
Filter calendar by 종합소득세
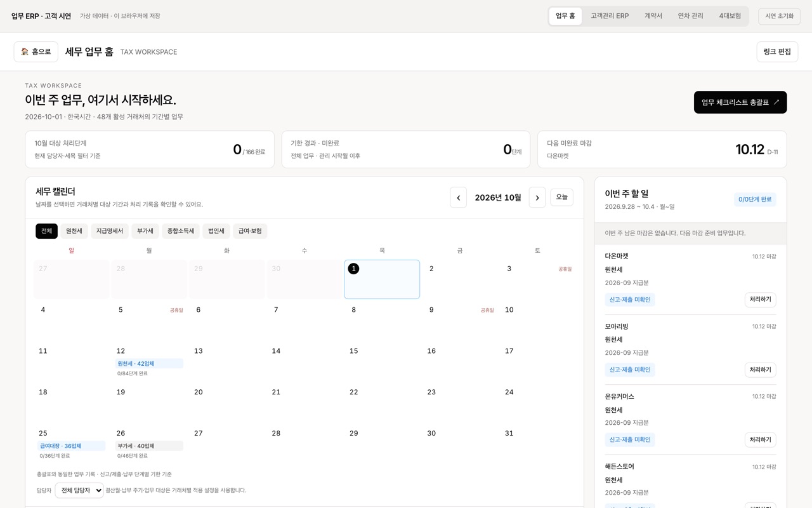(x=181, y=231)
